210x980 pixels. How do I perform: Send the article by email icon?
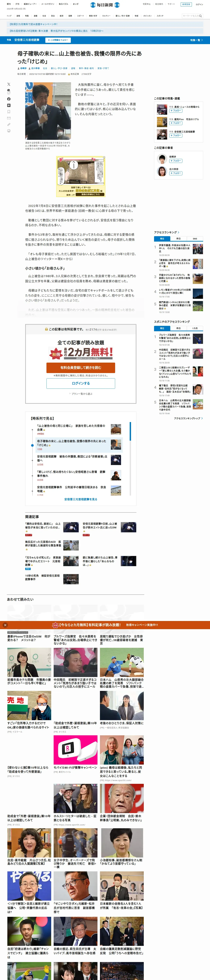pyautogui.click(x=9, y=118)
